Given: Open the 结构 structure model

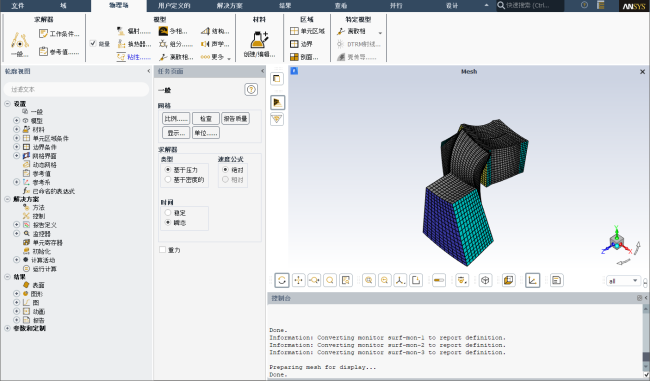Looking at the screenshot, I should [x=215, y=31].
